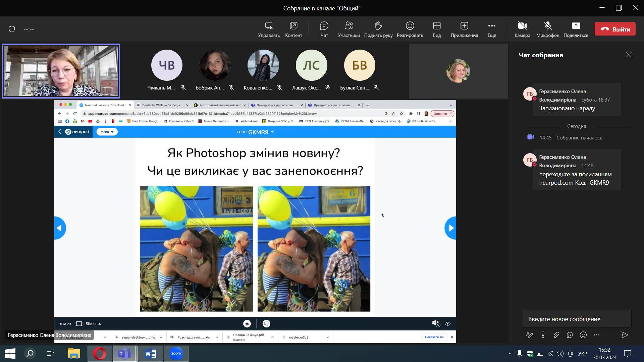The height and width of the screenshot is (362, 644).
Task: Select participant ЛС Лашук avatar
Action: tap(311, 65)
